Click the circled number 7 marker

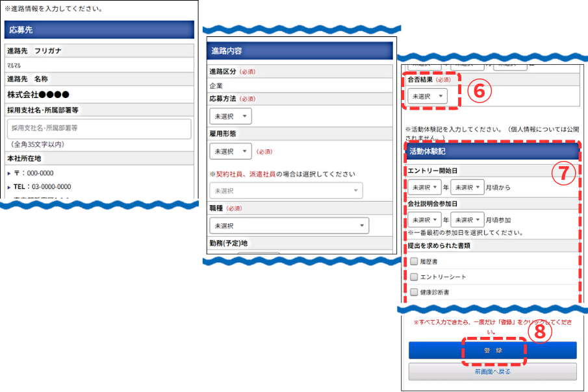click(x=563, y=173)
